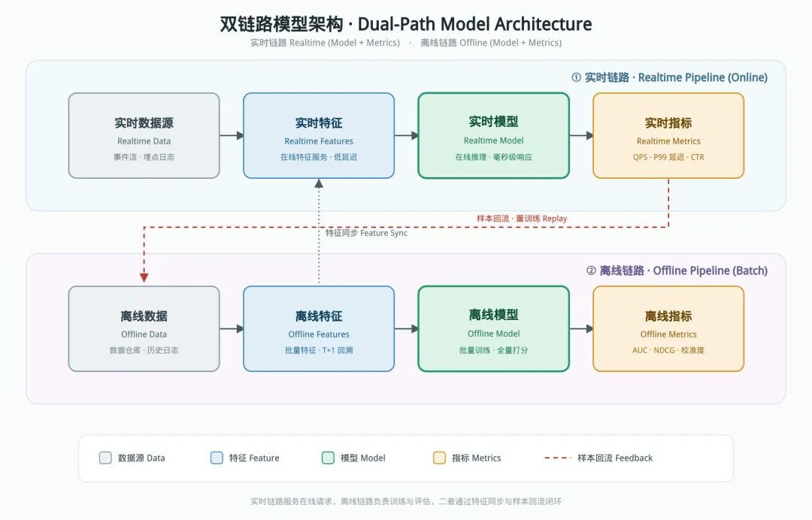Click the text 在线推理 · 毫秒级响应
The height and width of the screenshot is (520, 812).
[x=493, y=157]
